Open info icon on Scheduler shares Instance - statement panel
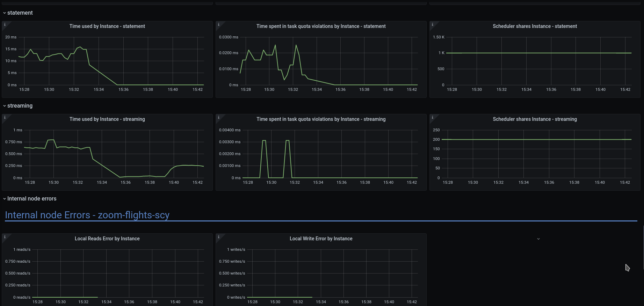The height and width of the screenshot is (306, 644). click(433, 24)
